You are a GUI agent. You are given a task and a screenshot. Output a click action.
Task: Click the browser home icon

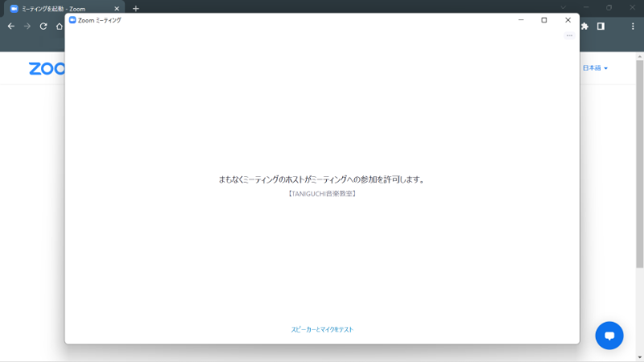point(59,26)
